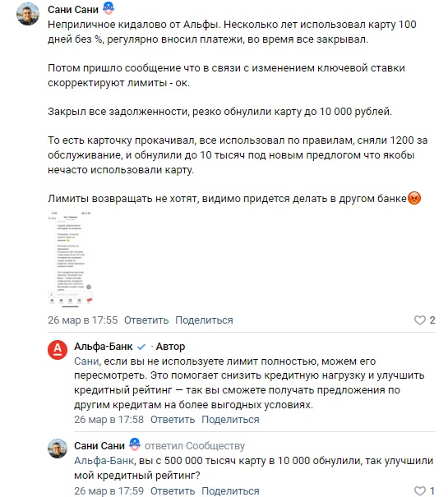Reply to Альфа-Банк's 17:58 comment
Screen dimensions: 448x497
click(x=173, y=420)
